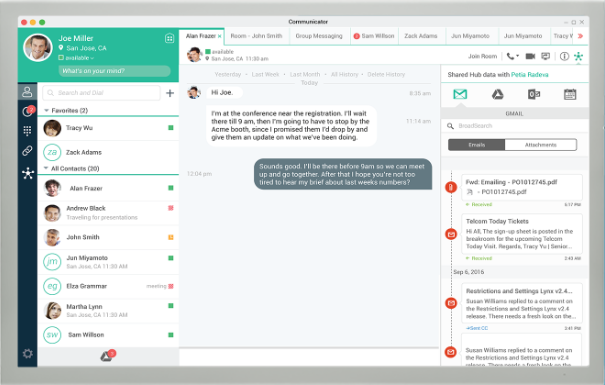Click the mail marker for Restrictions and Settings email
605x385 pixels.
[451, 303]
